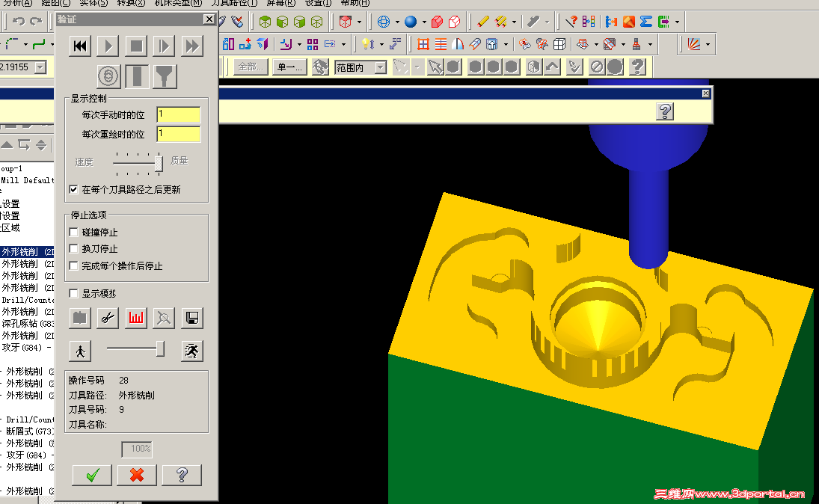The image size is (819, 504).
Task: Select the simulate tool display icon
Action: [x=137, y=76]
